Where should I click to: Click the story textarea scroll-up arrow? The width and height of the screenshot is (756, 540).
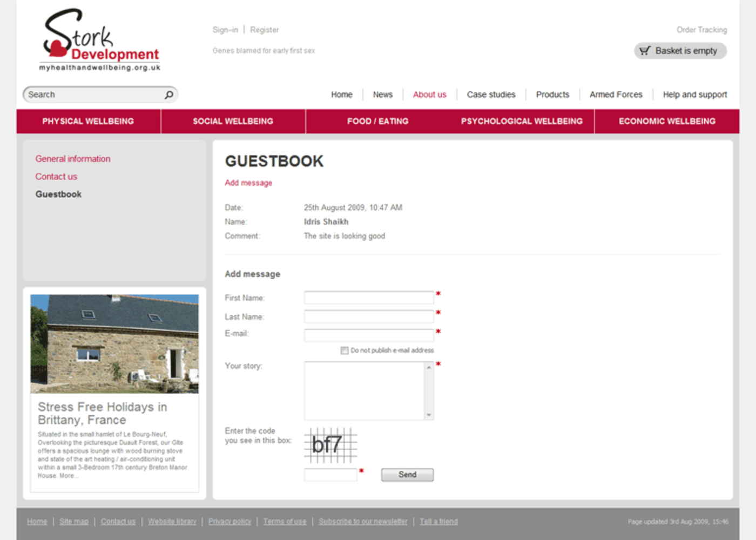point(429,367)
